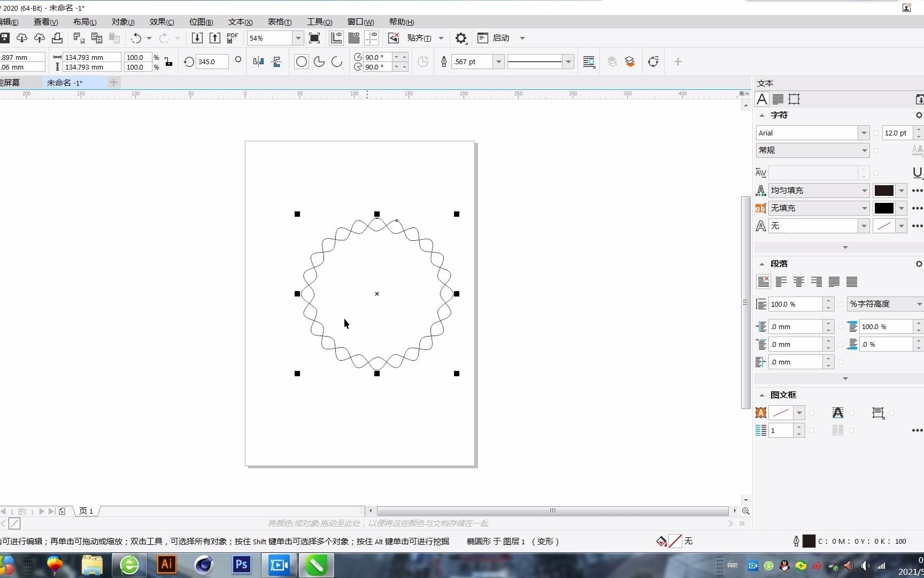Align paragraph text center

tap(799, 282)
